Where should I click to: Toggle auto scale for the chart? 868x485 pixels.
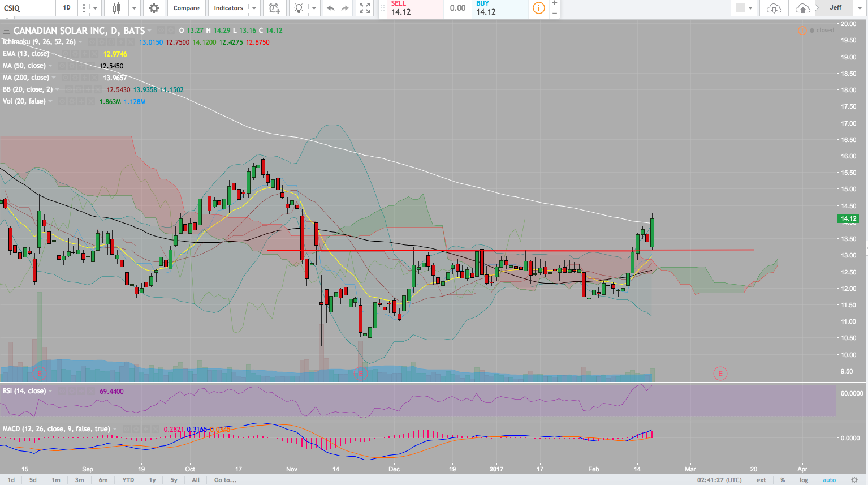click(x=829, y=480)
